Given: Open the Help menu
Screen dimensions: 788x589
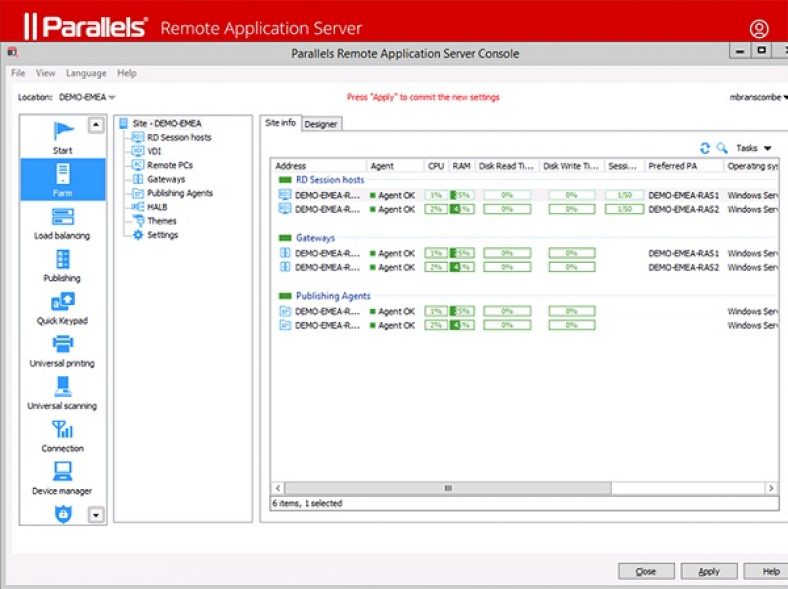Looking at the screenshot, I should pyautogui.click(x=127, y=73).
